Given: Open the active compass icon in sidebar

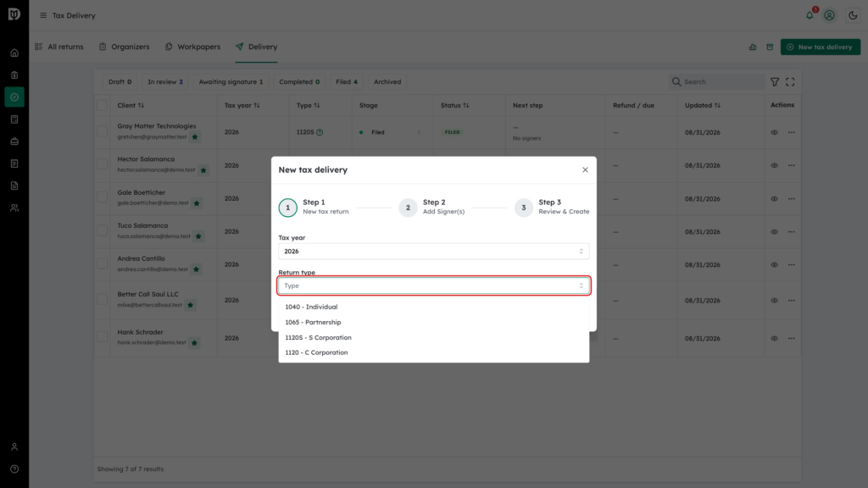Looking at the screenshot, I should 14,97.
